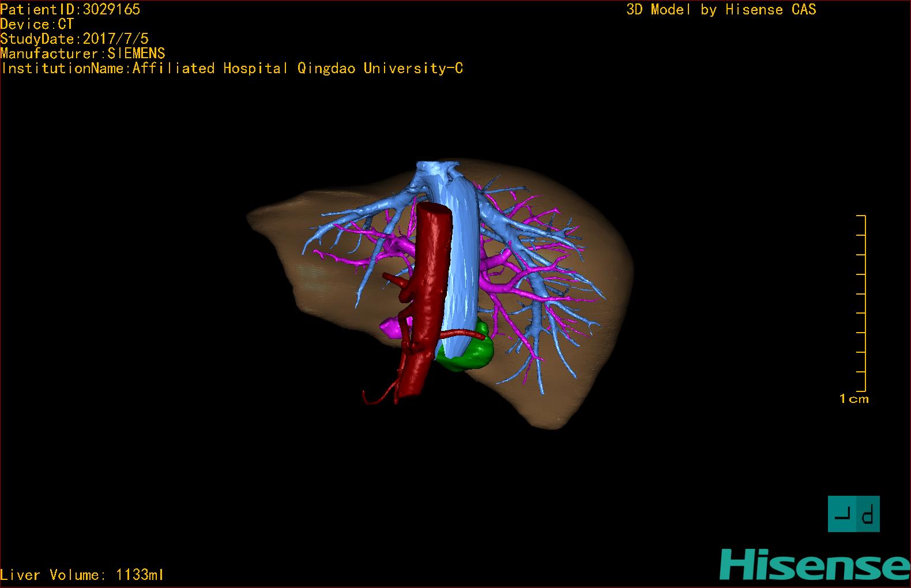Click the vertical scale ruler
Screen dimensions: 911x588
click(x=861, y=303)
